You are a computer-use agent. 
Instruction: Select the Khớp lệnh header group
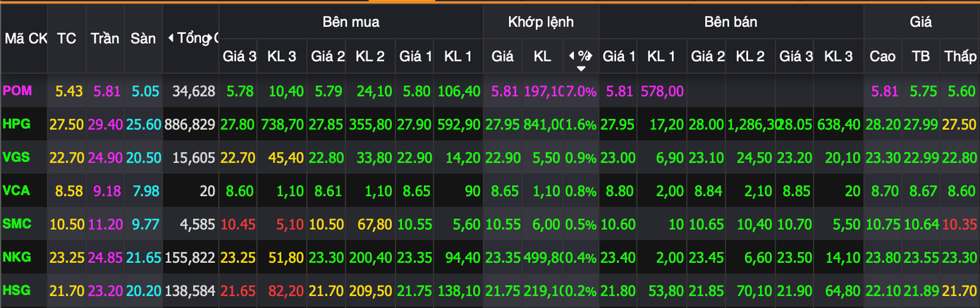[541, 22]
